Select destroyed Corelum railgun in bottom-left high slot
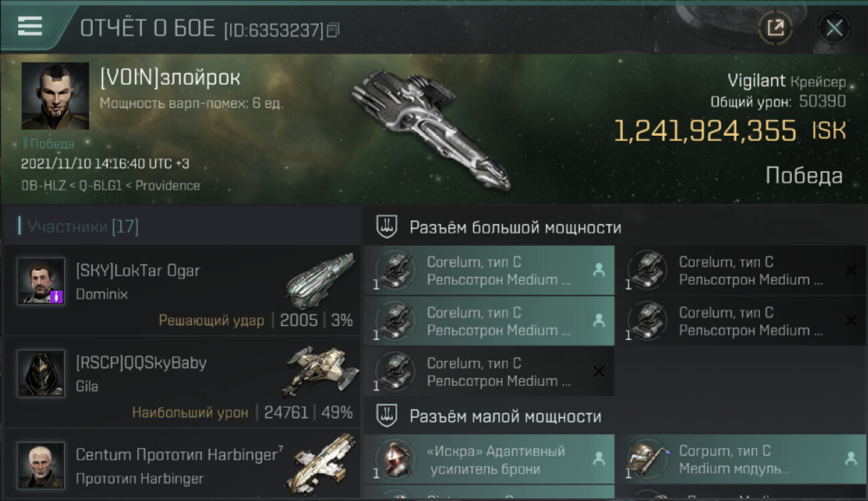868x501 pixels. point(489,372)
